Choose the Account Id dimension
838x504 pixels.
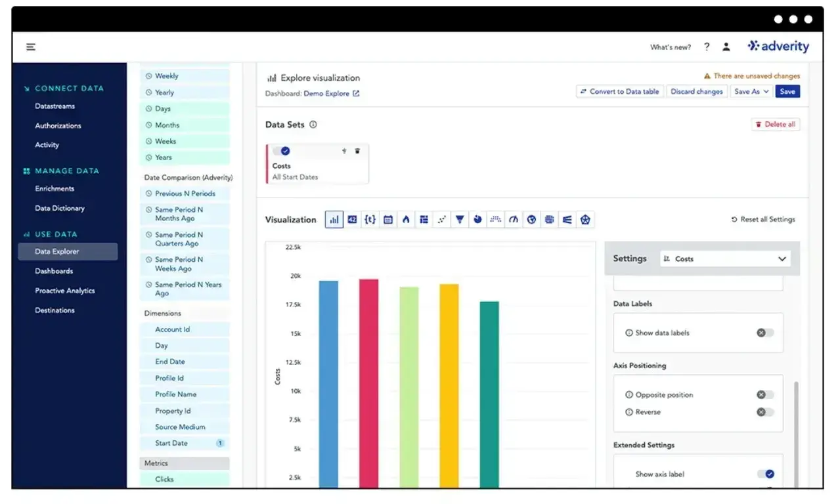pyautogui.click(x=185, y=329)
